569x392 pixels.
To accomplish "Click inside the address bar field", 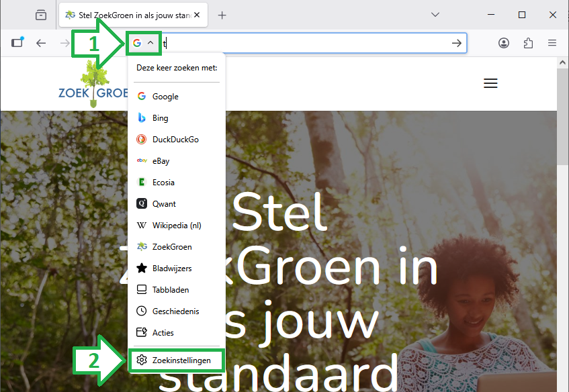I will 302,43.
